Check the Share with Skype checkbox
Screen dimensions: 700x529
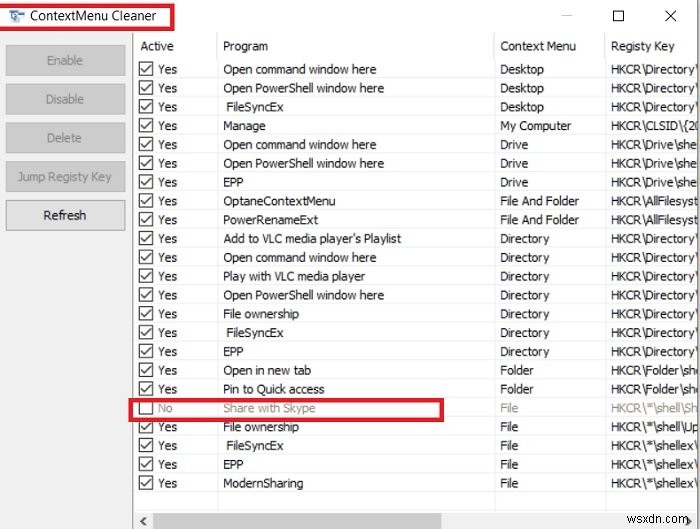tap(146, 408)
